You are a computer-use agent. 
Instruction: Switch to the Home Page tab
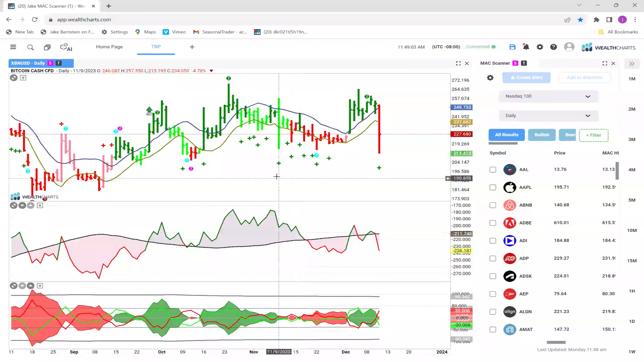pyautogui.click(x=109, y=47)
